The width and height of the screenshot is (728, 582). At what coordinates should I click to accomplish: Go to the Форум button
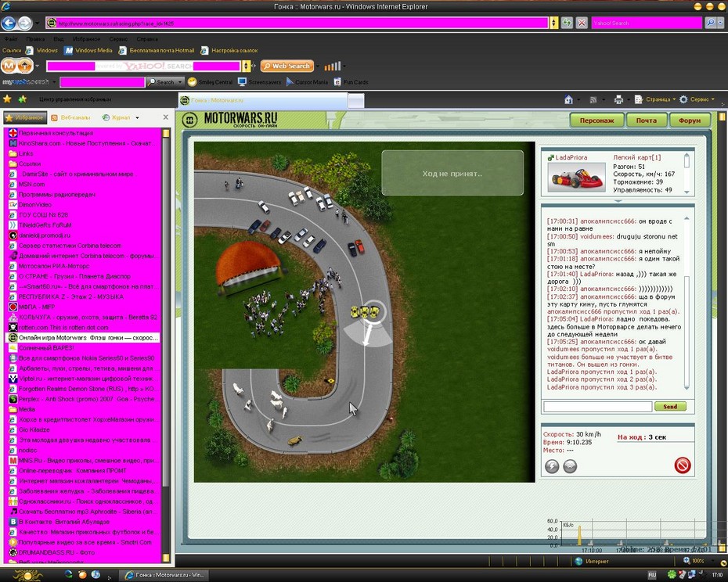(x=690, y=120)
